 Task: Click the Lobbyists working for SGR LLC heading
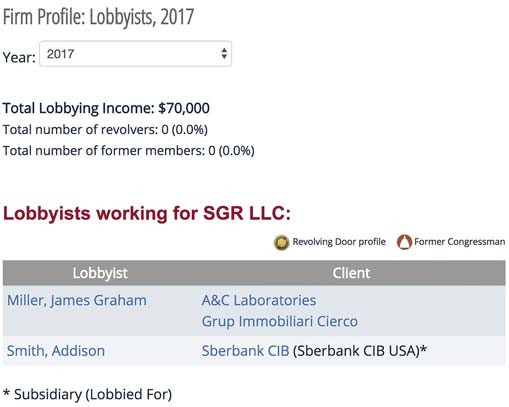[147, 213]
